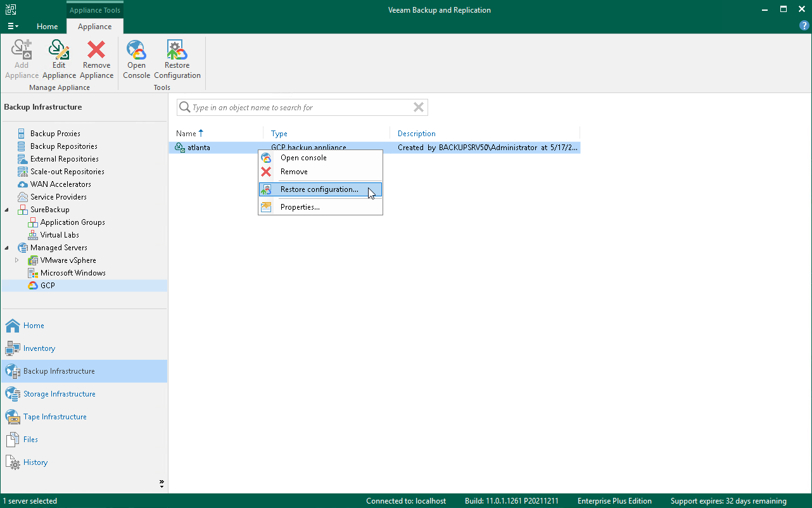Expand the VMware vSphere node
This screenshot has width=812, height=508.
17,260
